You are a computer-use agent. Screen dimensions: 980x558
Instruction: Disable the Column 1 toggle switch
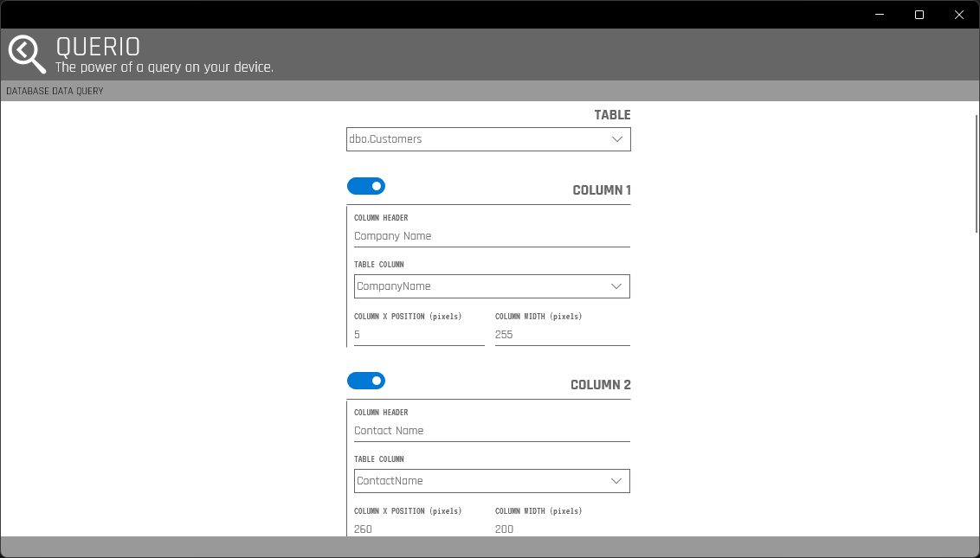(x=366, y=186)
